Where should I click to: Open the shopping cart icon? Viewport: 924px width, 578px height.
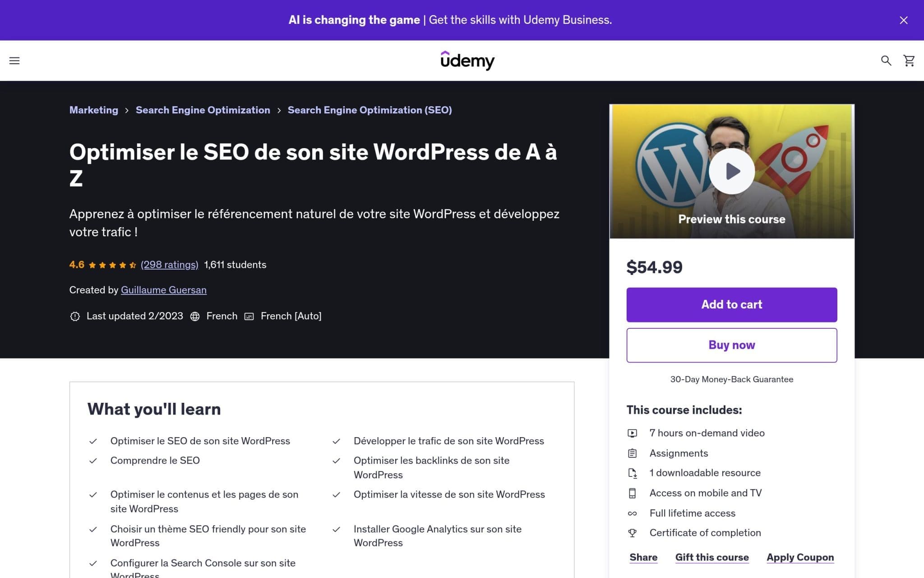point(908,60)
